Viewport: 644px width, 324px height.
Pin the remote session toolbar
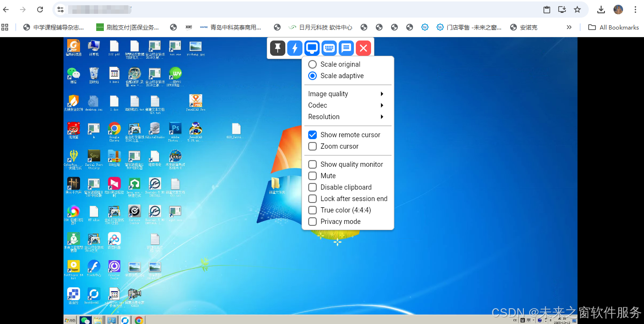point(278,48)
